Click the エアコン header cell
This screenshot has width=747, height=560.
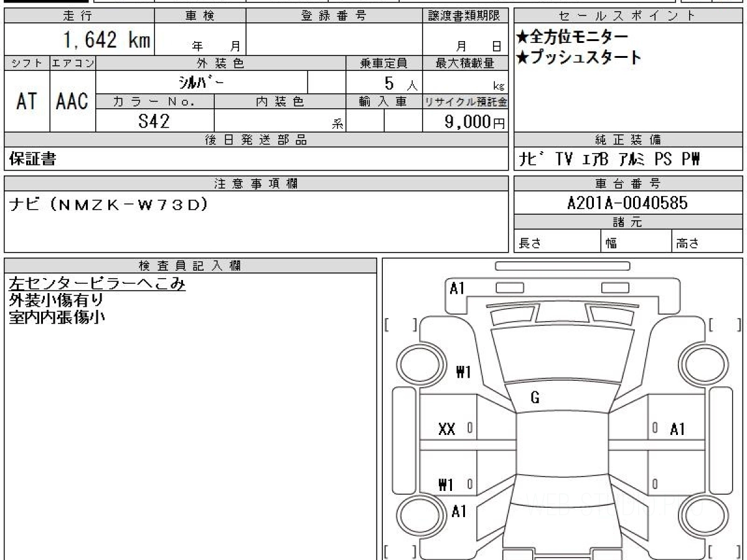[73, 63]
